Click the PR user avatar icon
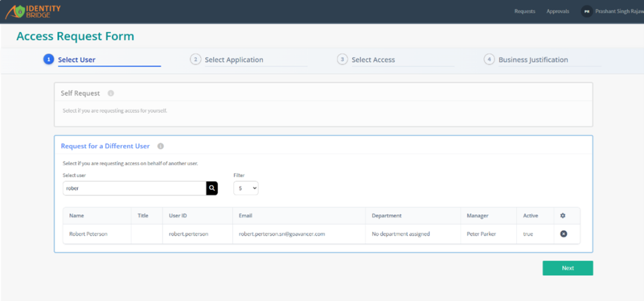The width and height of the screenshot is (644, 301). (587, 11)
